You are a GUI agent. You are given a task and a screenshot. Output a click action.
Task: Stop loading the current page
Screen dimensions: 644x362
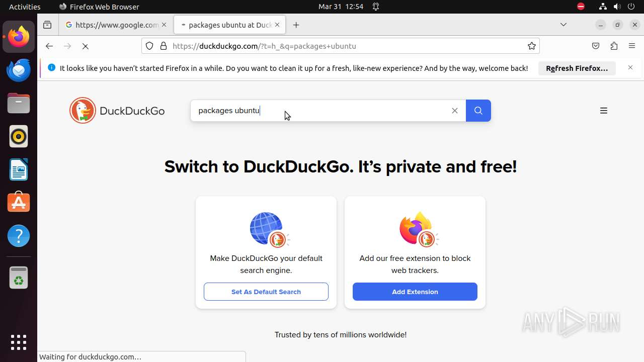pyautogui.click(x=86, y=46)
